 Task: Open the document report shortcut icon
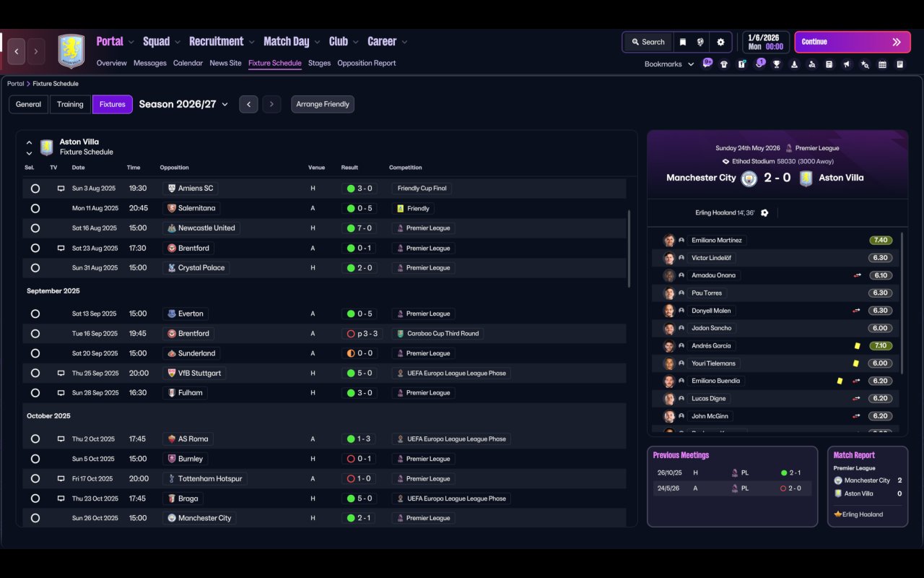829,64
